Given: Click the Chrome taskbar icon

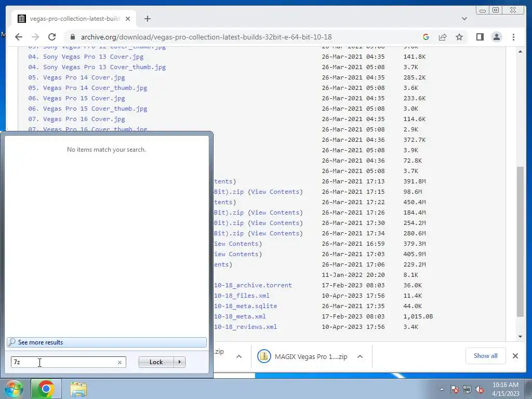Looking at the screenshot, I should point(46,389).
